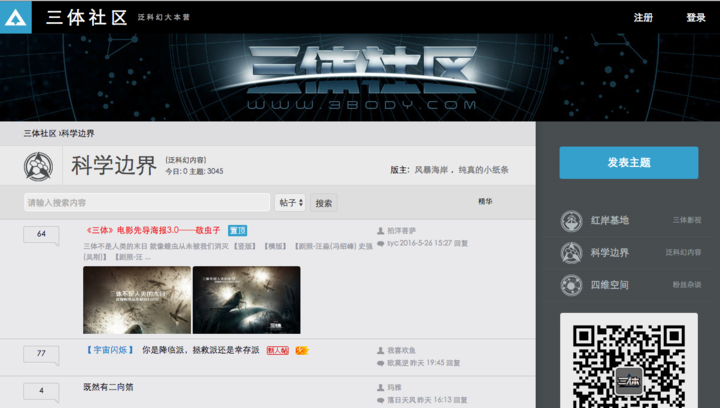
Task: Click 粉丝杂谈 label beside 四维空间
Action: [687, 285]
